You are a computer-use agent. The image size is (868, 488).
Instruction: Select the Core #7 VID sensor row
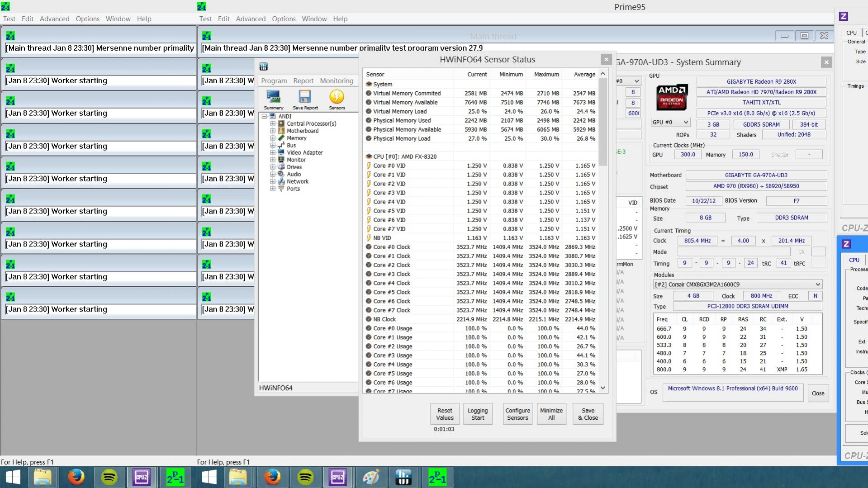[480, 229]
